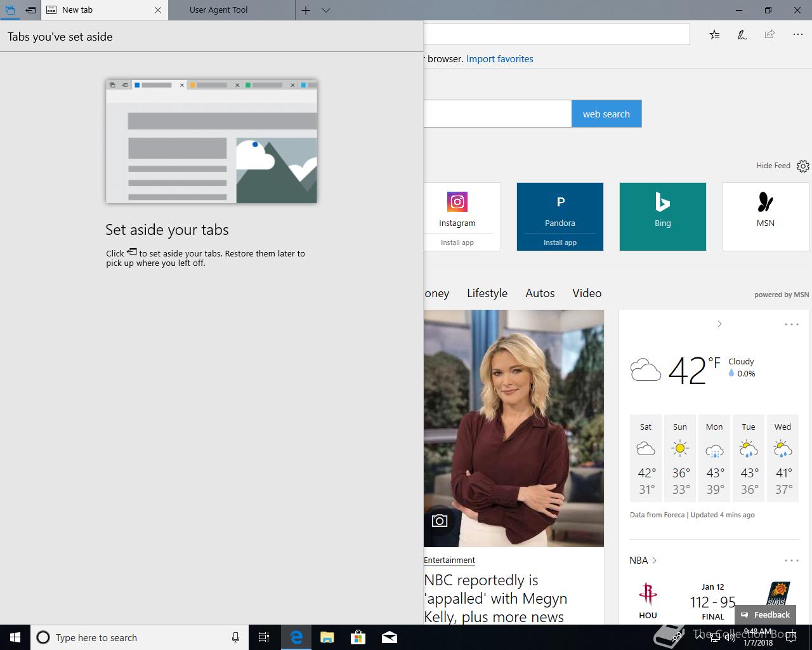Click the cloudy current weather icon
This screenshot has height=650, width=812.
[x=646, y=369]
